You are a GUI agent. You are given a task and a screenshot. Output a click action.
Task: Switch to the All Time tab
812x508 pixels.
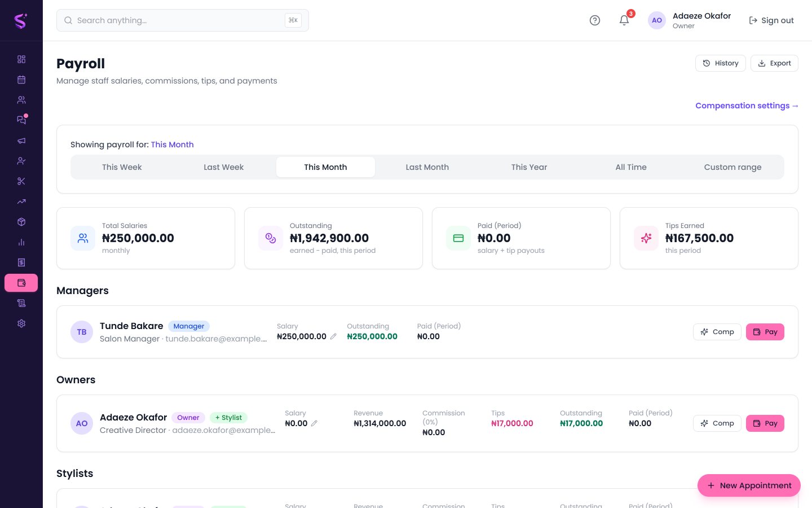tap(631, 167)
